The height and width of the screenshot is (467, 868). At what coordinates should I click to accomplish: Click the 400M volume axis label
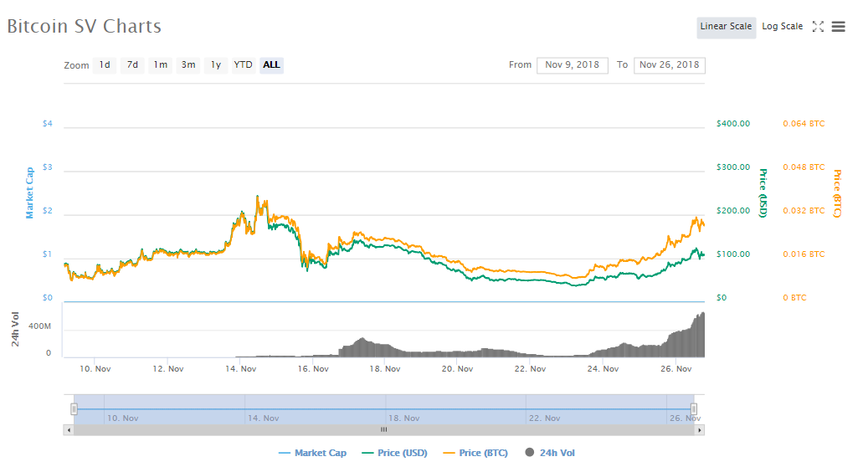[39, 326]
